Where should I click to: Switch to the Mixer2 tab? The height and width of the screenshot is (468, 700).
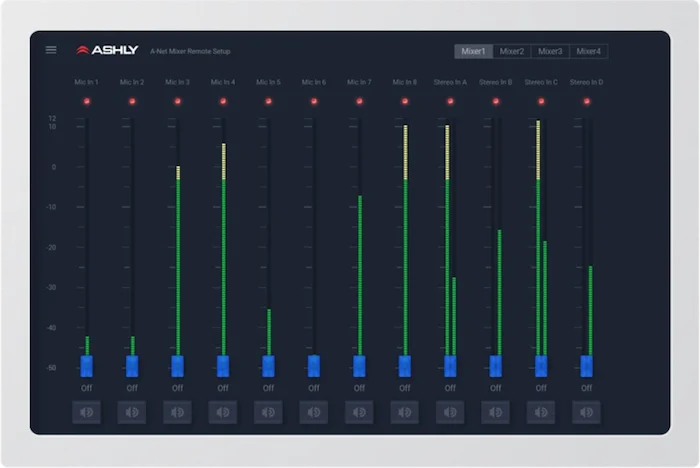click(x=512, y=51)
